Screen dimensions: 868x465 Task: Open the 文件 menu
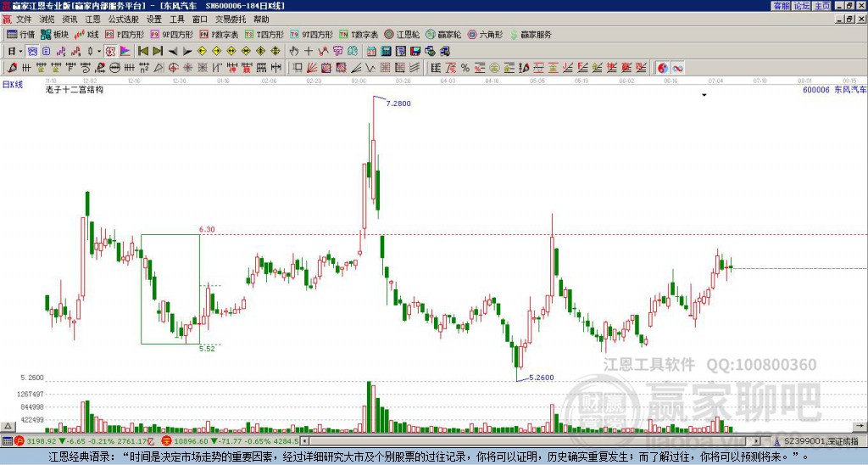(24, 20)
